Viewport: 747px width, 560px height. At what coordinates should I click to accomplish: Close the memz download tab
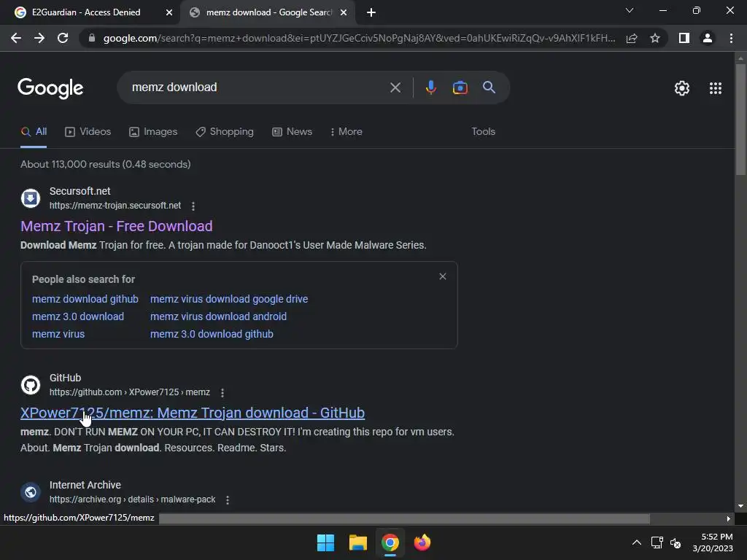[x=344, y=13]
